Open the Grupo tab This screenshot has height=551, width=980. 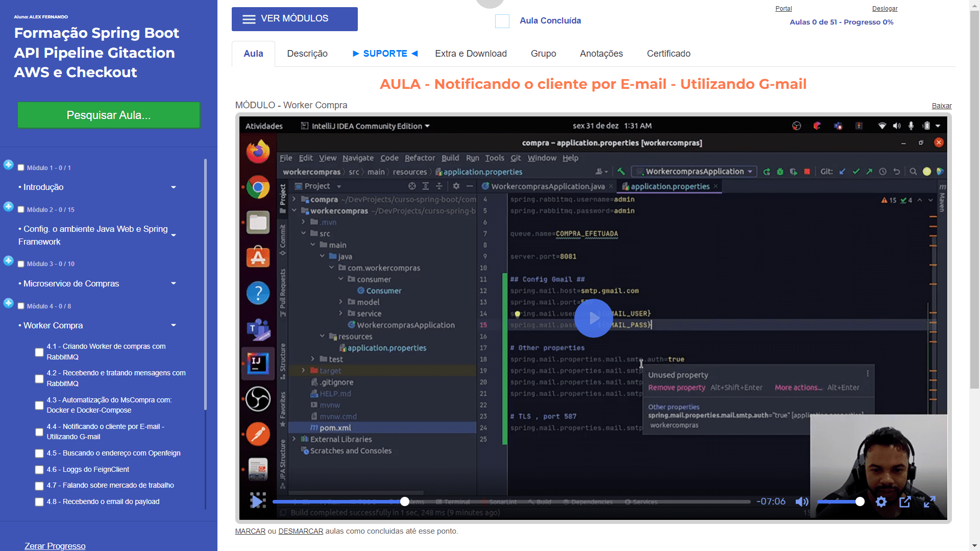click(x=543, y=54)
